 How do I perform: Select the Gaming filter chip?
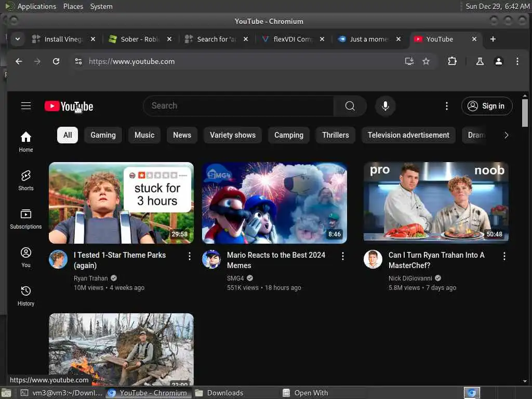click(x=103, y=135)
